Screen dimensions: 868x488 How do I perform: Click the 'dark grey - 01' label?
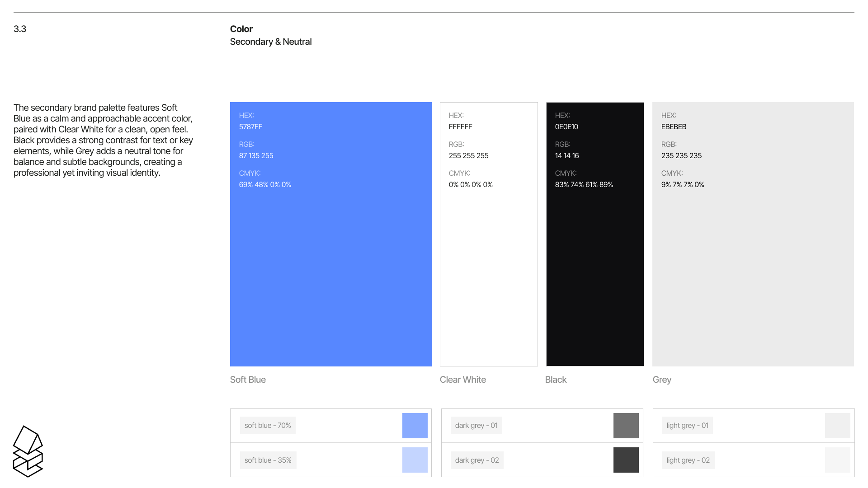(476, 426)
